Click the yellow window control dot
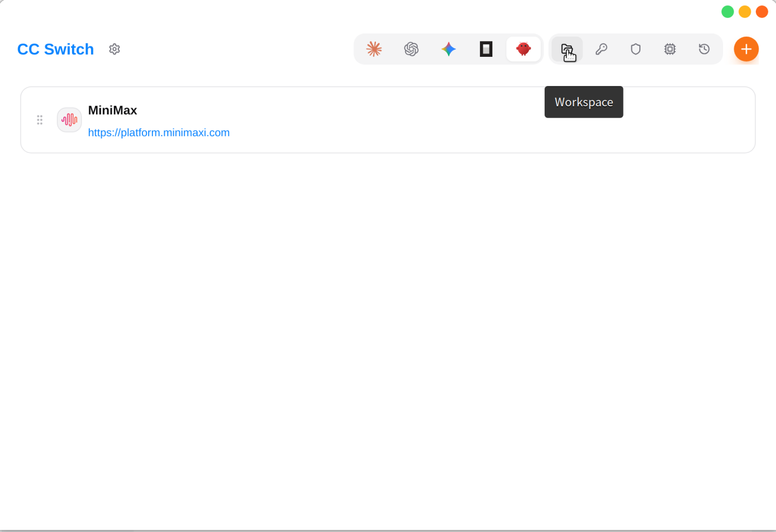This screenshot has width=776, height=532. pos(745,12)
